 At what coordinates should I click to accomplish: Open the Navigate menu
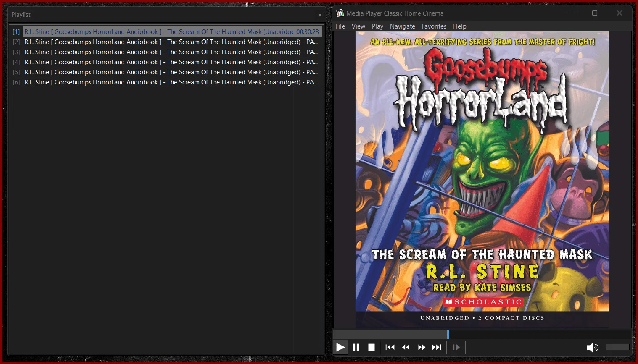[x=403, y=26]
